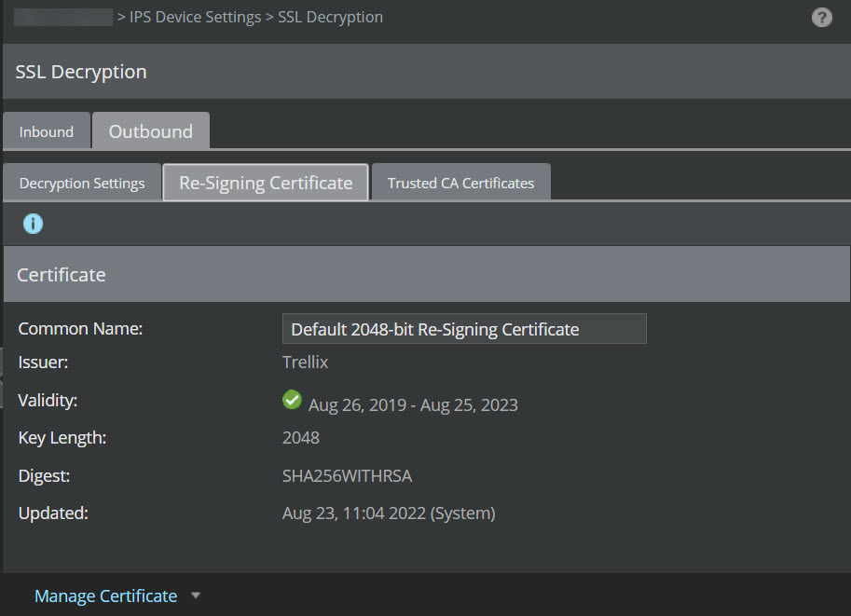This screenshot has height=616, width=851.
Task: Click the blue information icon
Action: pos(34,224)
